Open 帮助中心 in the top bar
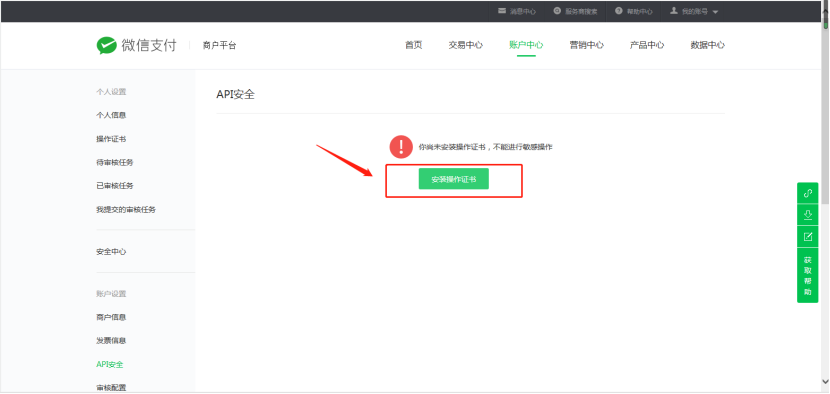 click(x=639, y=11)
